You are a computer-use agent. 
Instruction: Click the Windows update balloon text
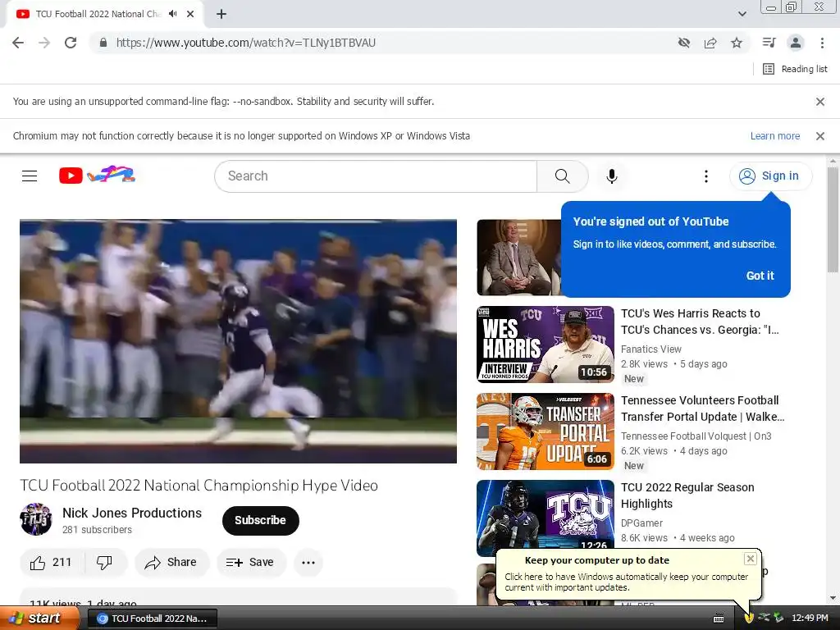tap(626, 582)
